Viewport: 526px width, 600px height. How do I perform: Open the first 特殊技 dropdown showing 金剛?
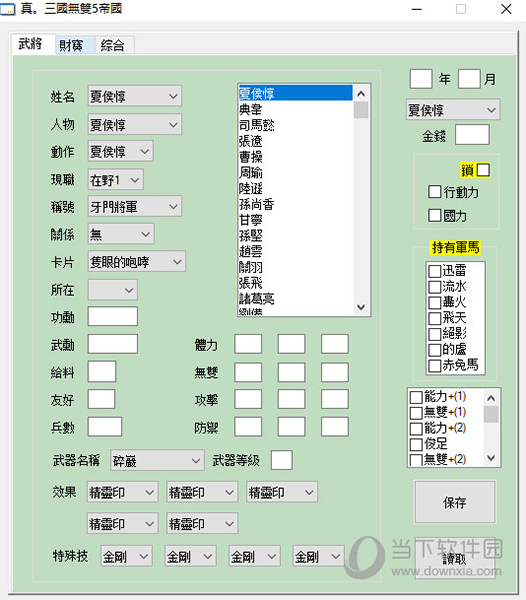(126, 556)
